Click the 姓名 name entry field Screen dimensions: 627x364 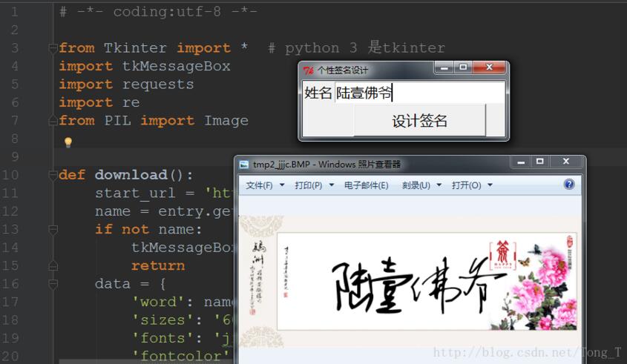click(x=419, y=93)
